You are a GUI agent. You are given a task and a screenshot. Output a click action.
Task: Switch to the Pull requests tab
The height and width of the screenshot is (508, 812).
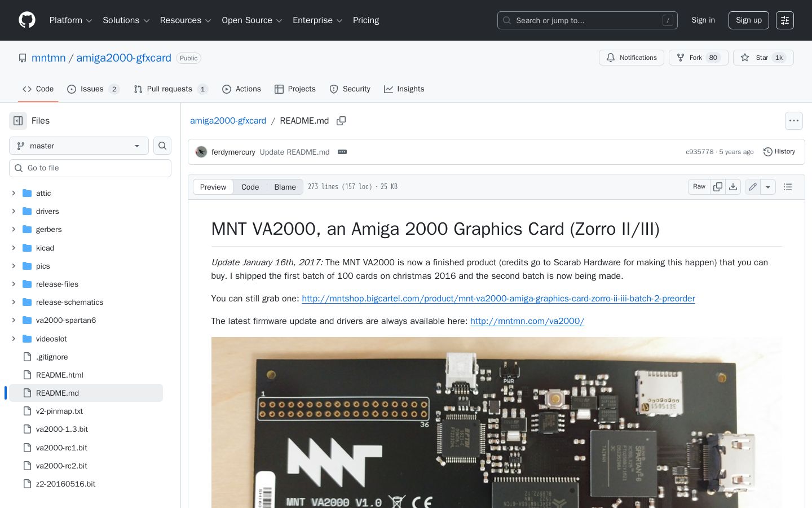pos(171,89)
